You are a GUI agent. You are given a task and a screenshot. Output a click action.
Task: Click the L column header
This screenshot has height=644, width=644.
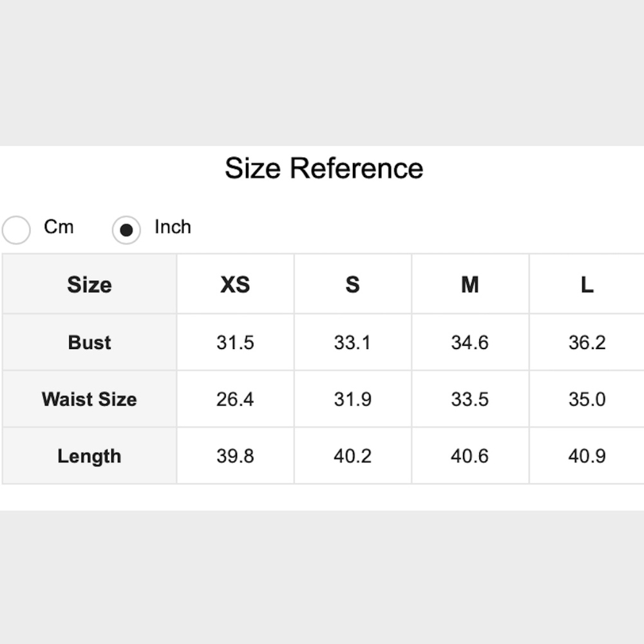click(x=587, y=285)
